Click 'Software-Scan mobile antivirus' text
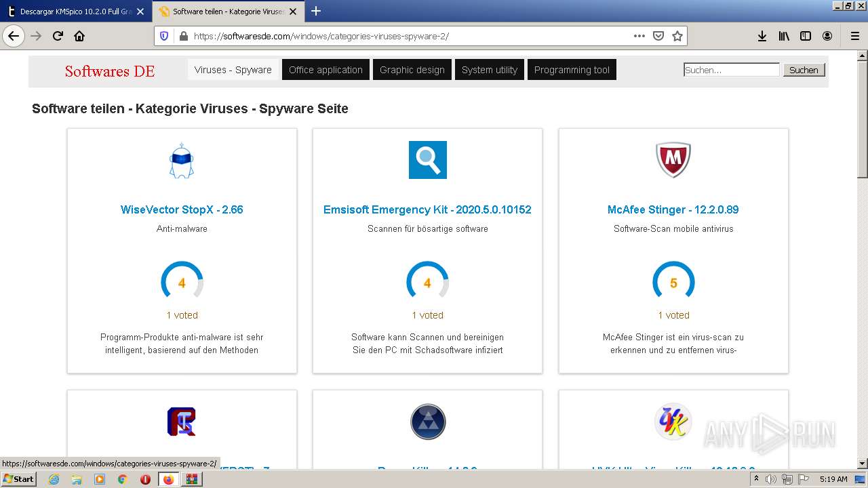The width and height of the screenshot is (868, 488). [x=673, y=229]
